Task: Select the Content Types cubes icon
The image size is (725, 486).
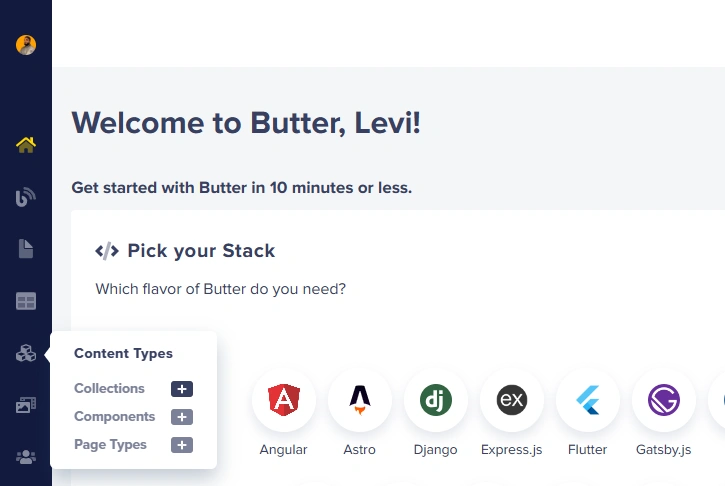Action: pos(26,353)
